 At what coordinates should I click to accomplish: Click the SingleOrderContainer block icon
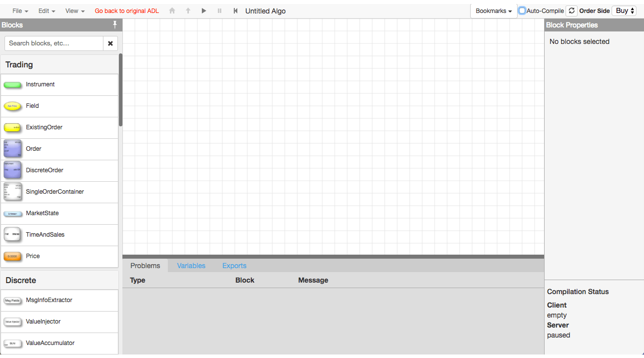(12, 192)
